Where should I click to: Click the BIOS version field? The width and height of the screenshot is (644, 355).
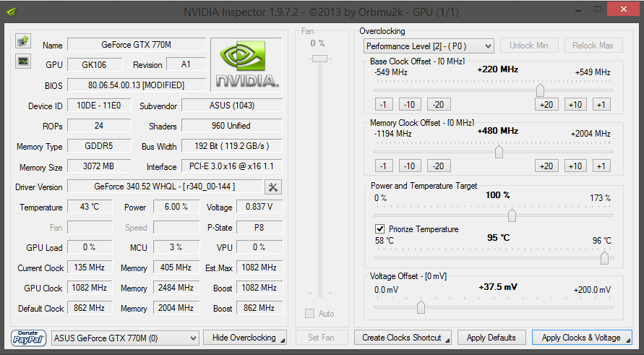[x=137, y=85]
